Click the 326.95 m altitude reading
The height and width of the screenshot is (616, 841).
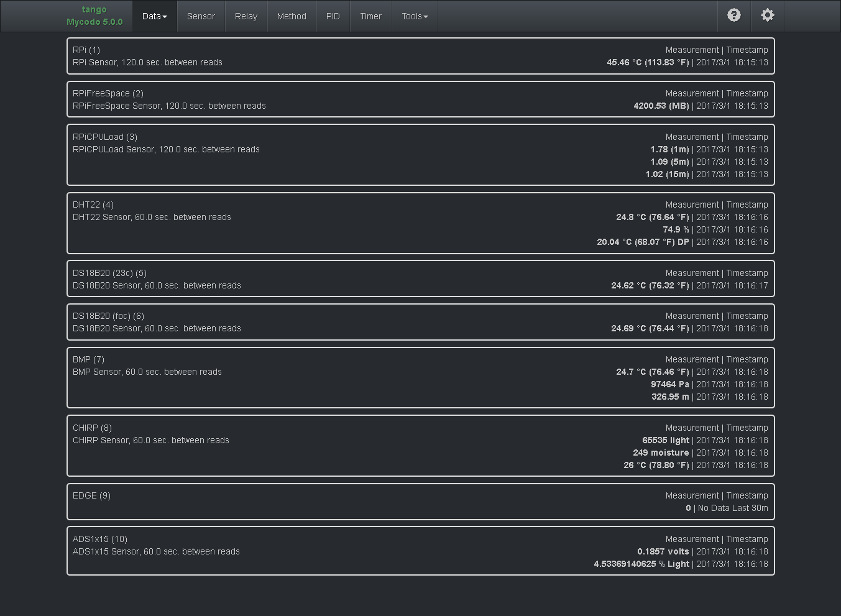[670, 397]
